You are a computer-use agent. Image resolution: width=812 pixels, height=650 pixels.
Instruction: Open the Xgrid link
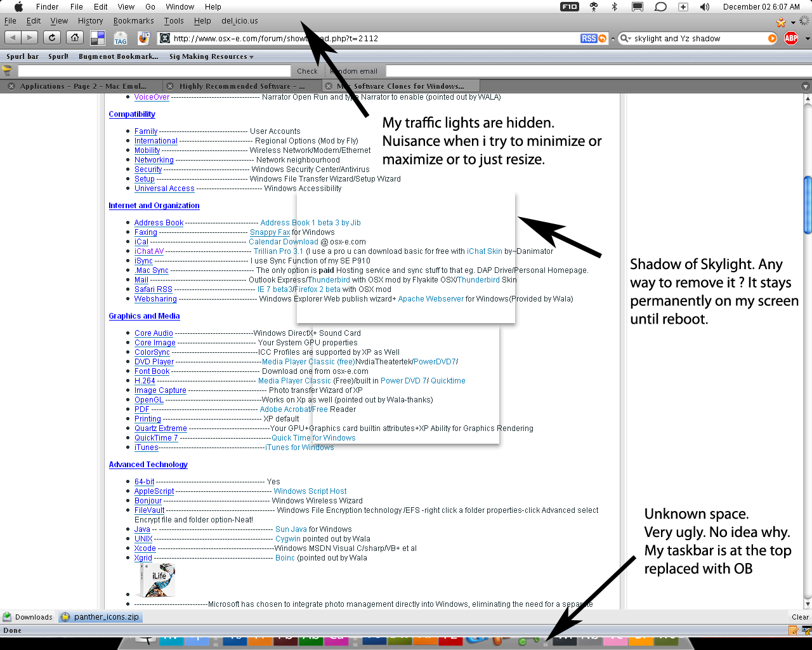tap(143, 558)
